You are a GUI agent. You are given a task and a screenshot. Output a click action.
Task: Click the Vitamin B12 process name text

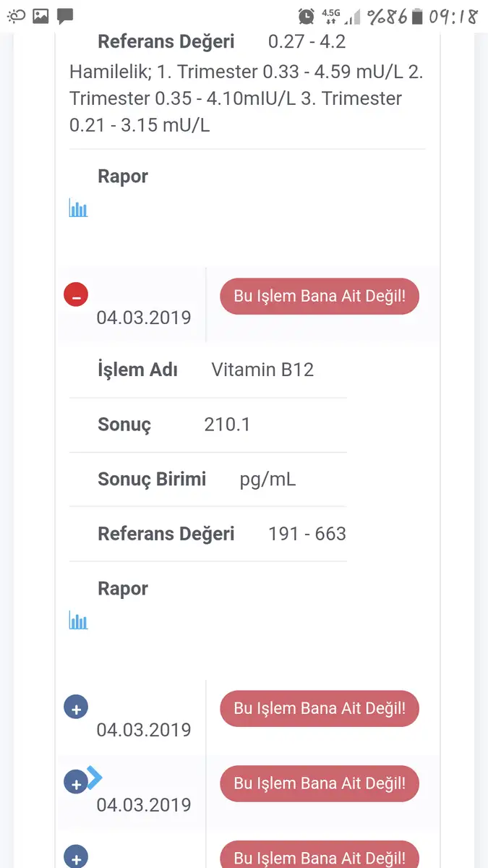coord(262,370)
